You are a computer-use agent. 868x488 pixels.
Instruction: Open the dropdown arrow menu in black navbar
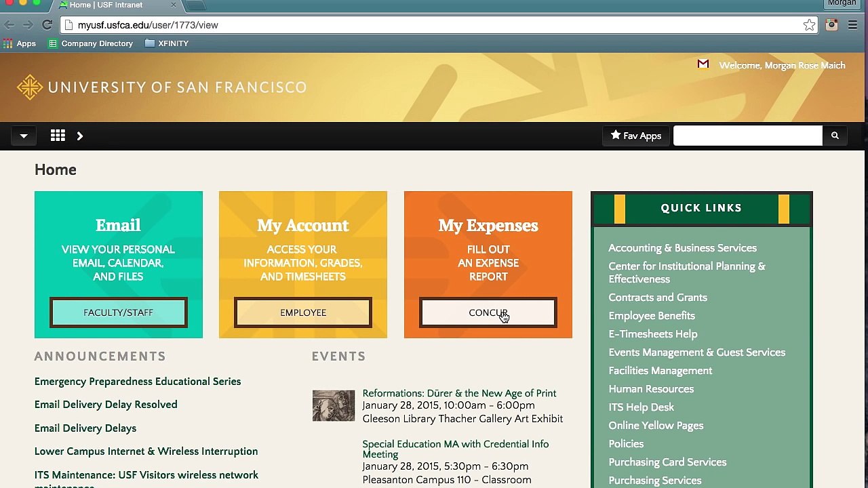[24, 136]
